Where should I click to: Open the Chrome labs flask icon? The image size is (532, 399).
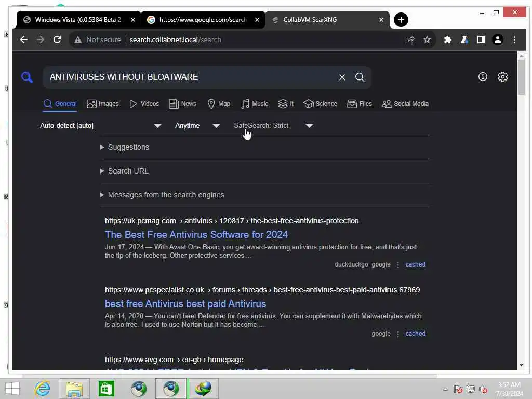click(464, 39)
